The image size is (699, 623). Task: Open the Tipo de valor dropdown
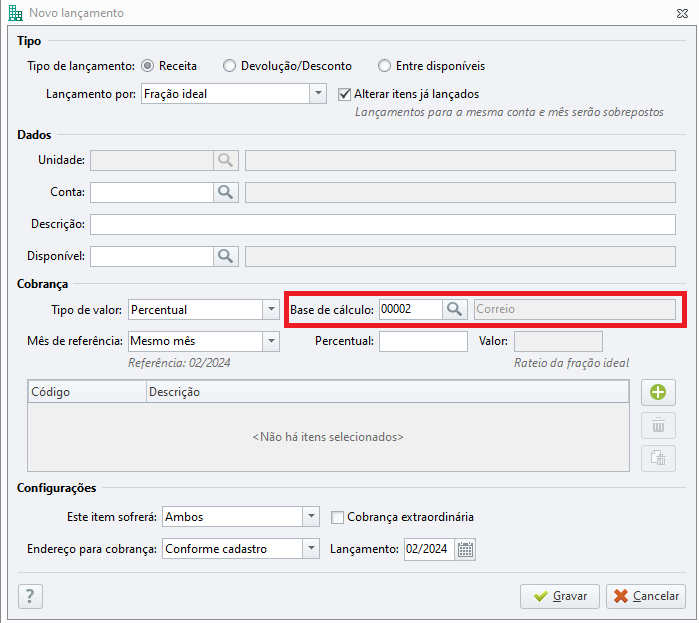[271, 309]
